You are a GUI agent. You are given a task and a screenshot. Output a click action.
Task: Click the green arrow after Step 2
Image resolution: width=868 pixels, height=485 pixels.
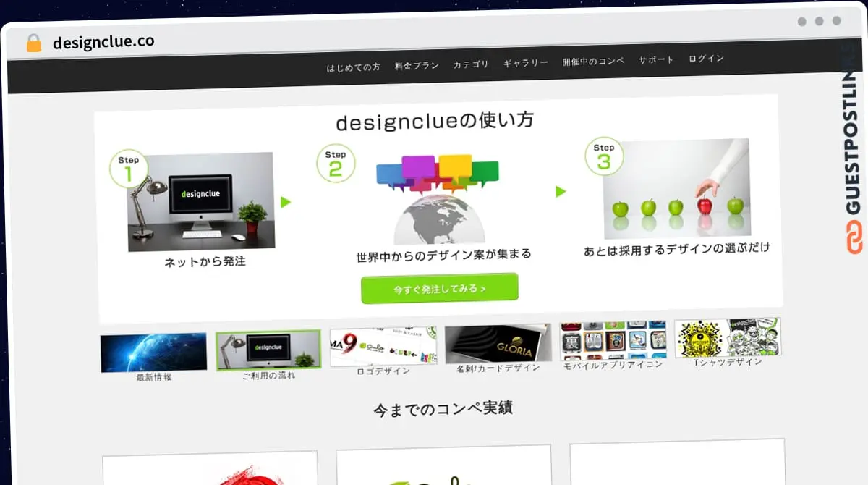[561, 191]
